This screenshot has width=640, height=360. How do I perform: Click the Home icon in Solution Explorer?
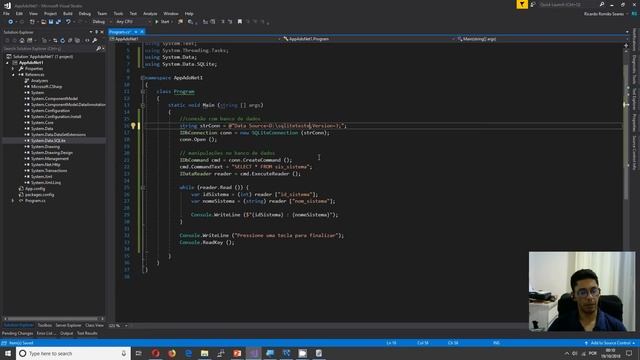(x=22, y=40)
